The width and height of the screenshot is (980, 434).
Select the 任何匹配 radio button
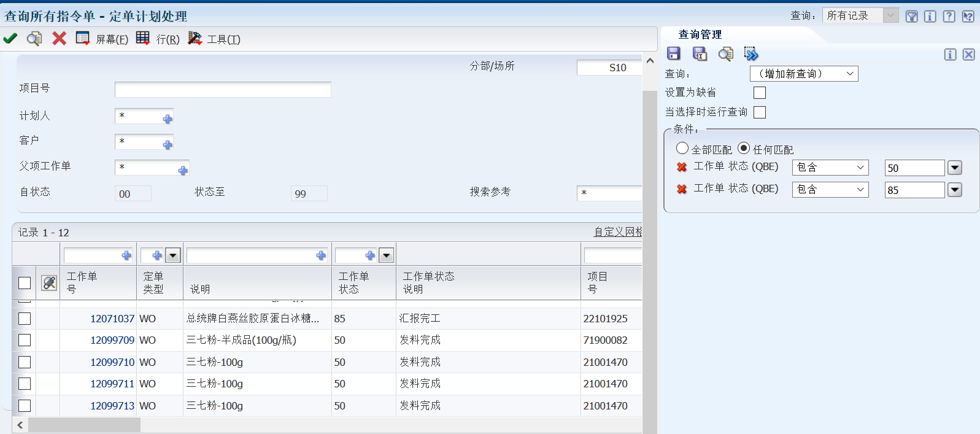click(744, 148)
